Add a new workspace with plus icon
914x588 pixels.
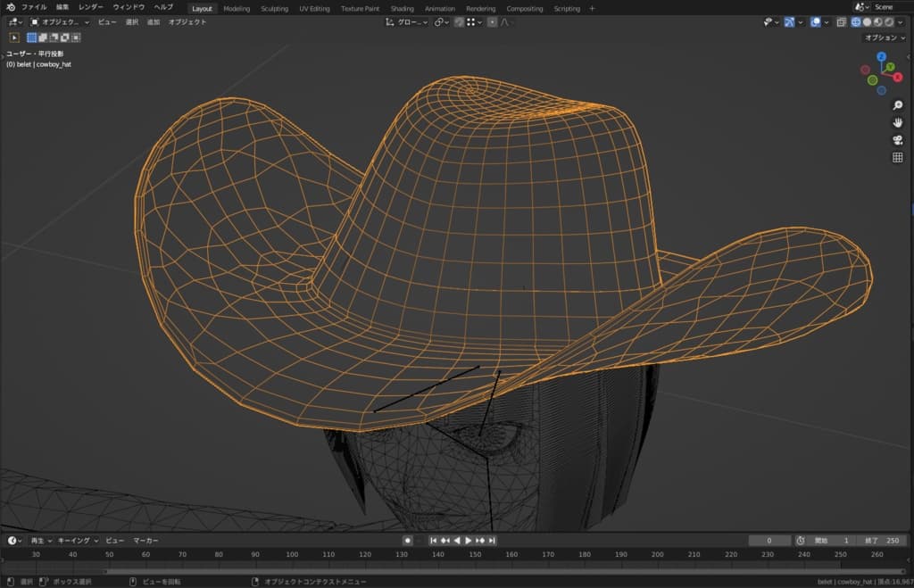(x=591, y=8)
